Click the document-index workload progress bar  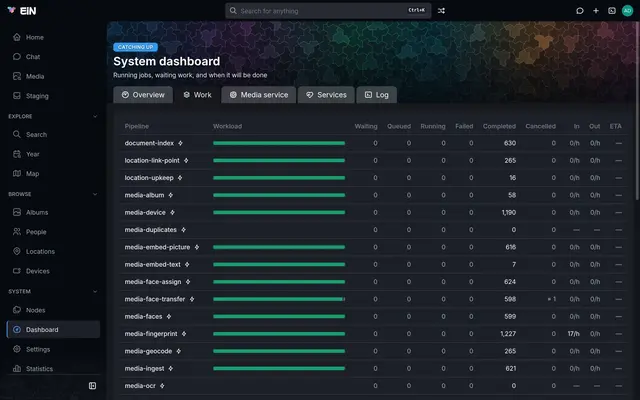click(279, 143)
